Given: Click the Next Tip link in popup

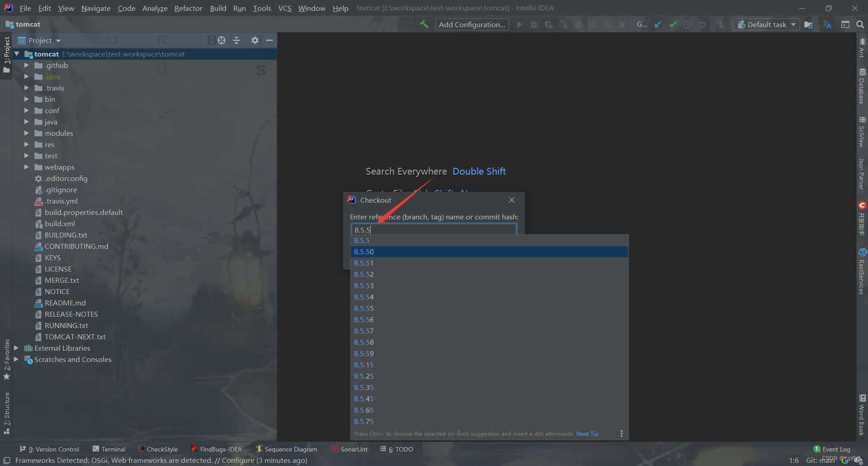Looking at the screenshot, I should [x=587, y=434].
